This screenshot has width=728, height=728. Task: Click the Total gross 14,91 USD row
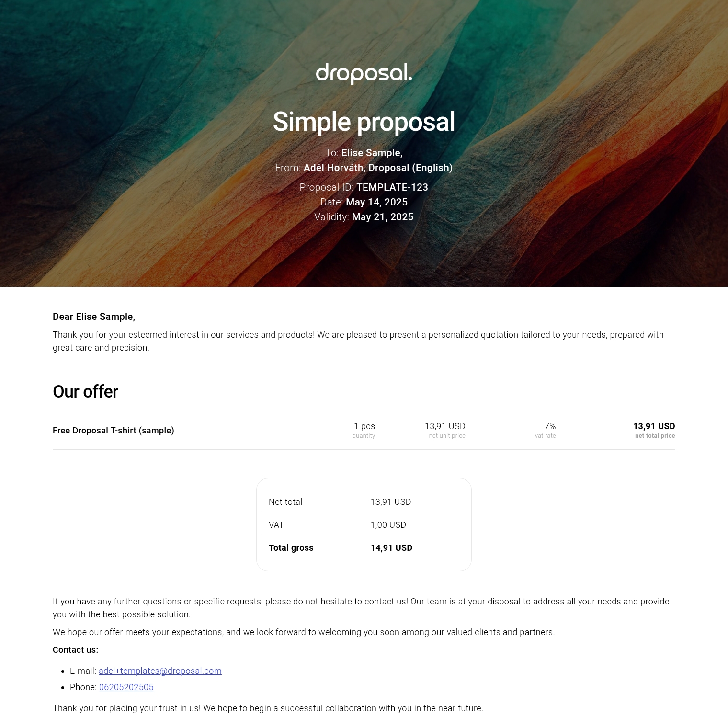364,548
